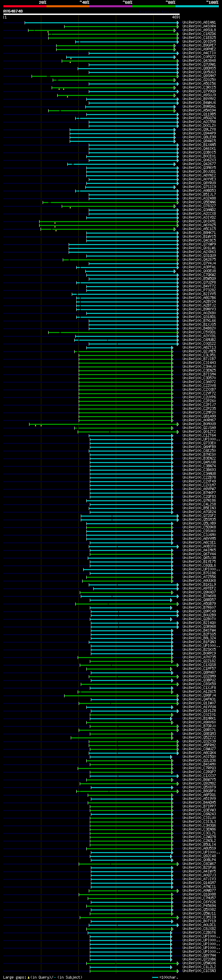Click the cyan alignment bar for UniRef100_A8IAN1
Viewport: 222px width, 980px height.
pyautogui.click(x=102, y=23)
